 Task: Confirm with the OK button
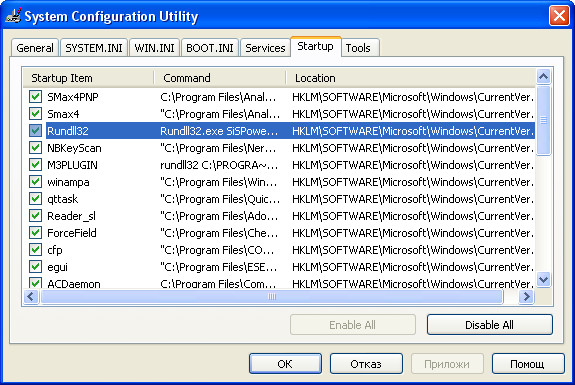tap(285, 364)
